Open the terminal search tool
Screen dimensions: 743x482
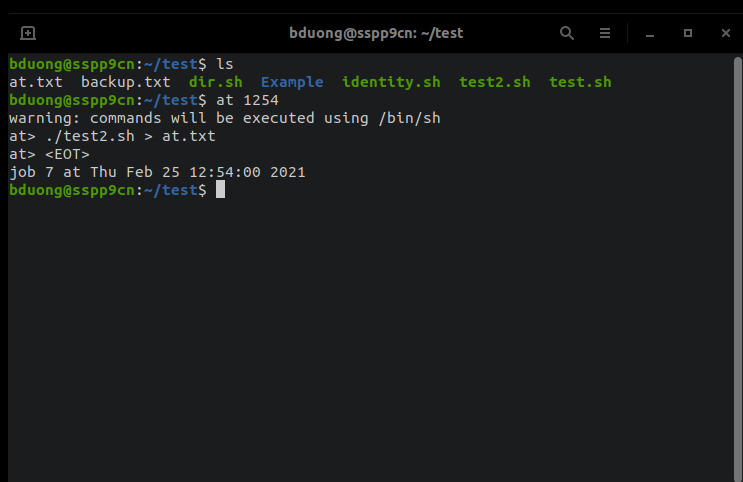click(x=567, y=33)
